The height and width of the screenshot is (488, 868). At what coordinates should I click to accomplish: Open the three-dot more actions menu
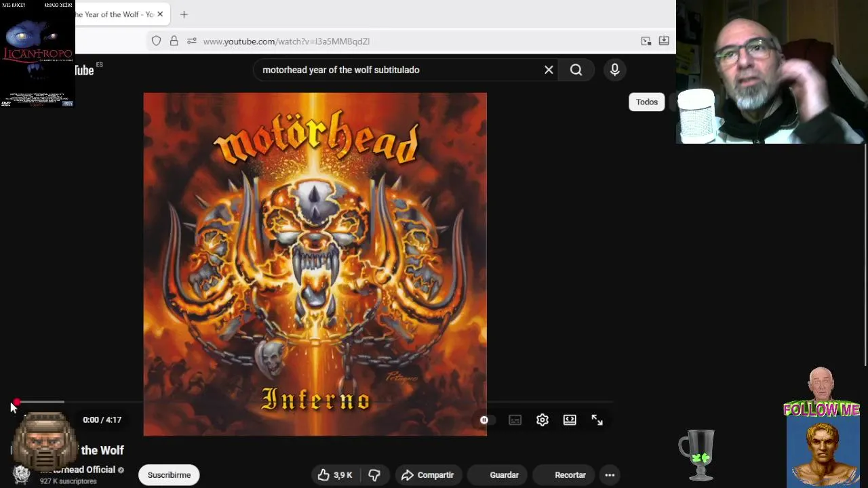[x=610, y=475]
